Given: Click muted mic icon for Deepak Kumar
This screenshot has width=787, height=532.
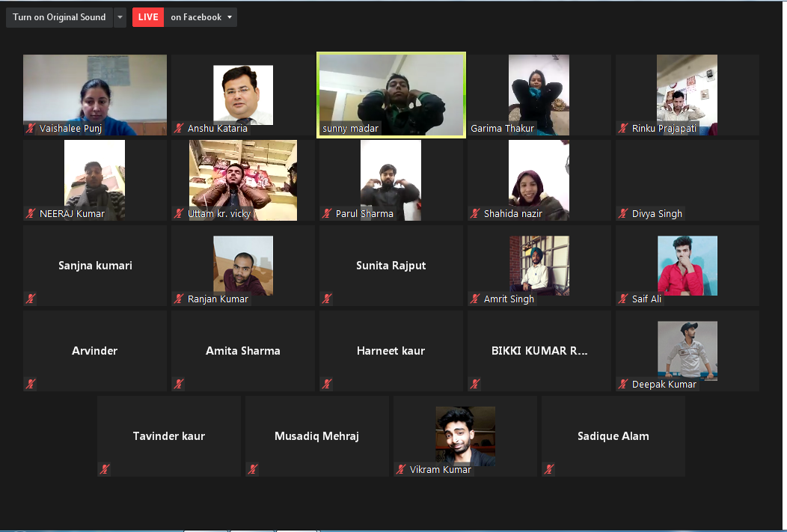Looking at the screenshot, I should [623, 384].
